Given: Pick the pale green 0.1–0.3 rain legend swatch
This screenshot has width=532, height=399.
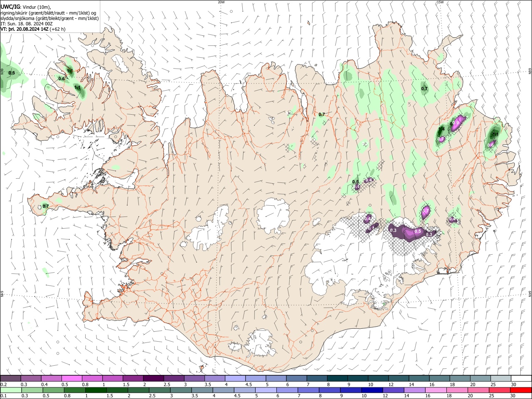Looking at the screenshot, I should [11, 390].
